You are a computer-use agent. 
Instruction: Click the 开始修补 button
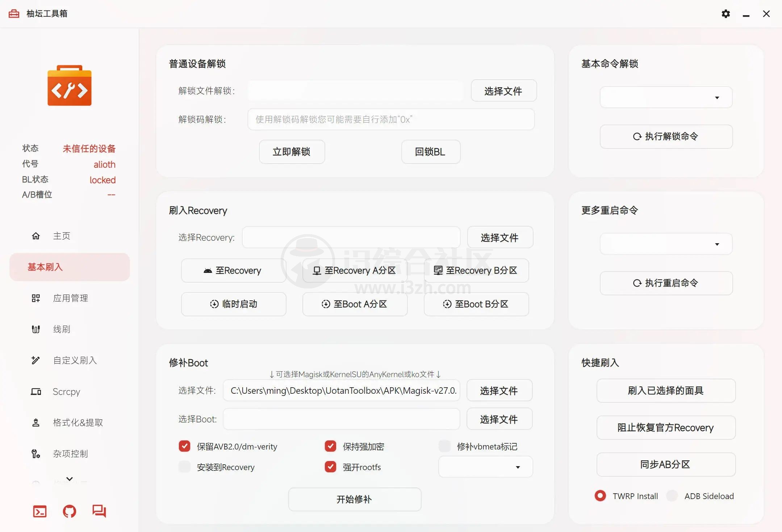click(355, 499)
